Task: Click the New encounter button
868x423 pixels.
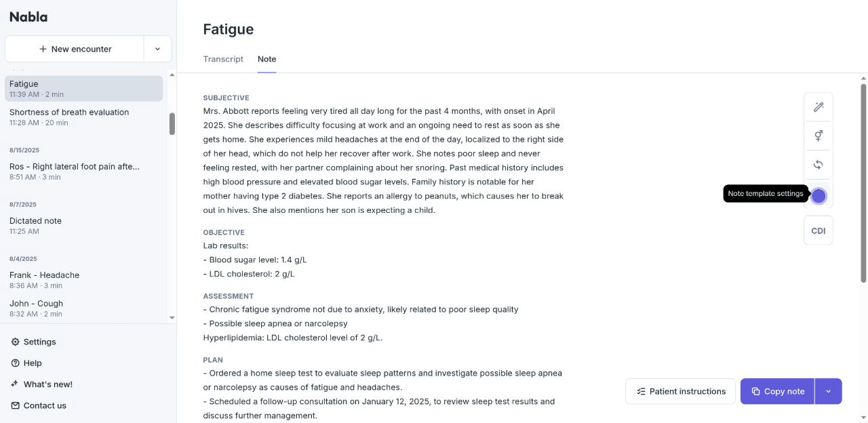Action: pyautogui.click(x=75, y=49)
